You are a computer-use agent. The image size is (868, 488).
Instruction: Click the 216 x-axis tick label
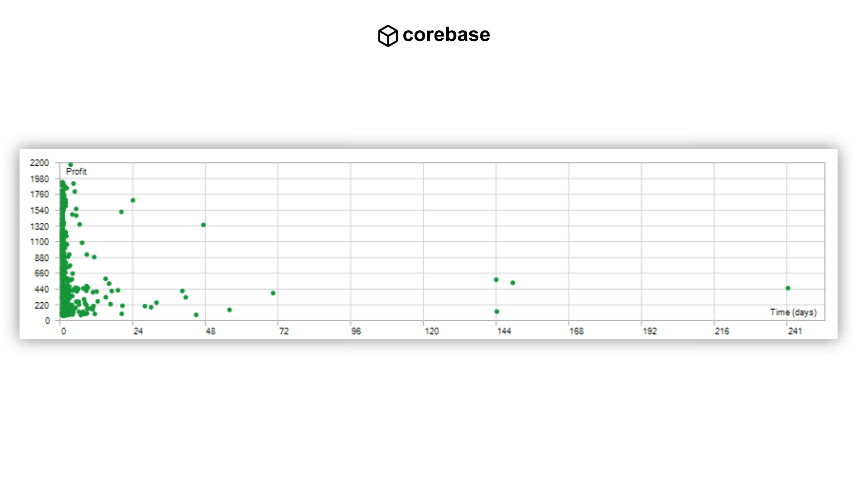[x=722, y=331]
